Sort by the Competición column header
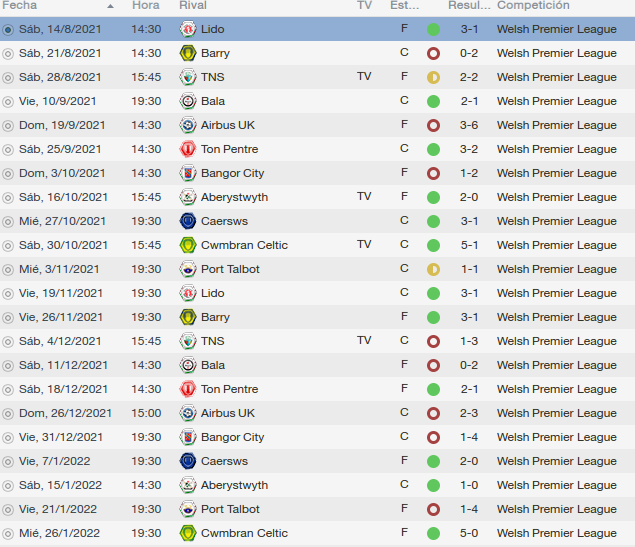The image size is (635, 547). 533,5
